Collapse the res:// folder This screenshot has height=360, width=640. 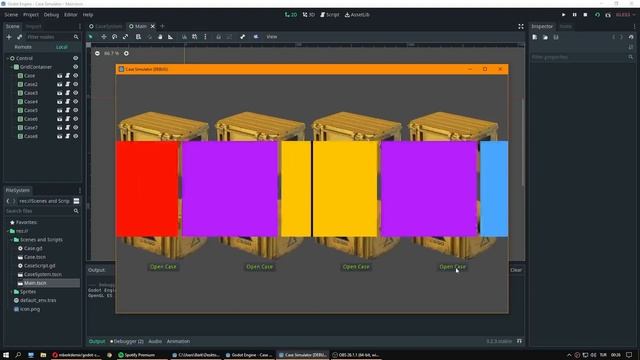point(7,231)
